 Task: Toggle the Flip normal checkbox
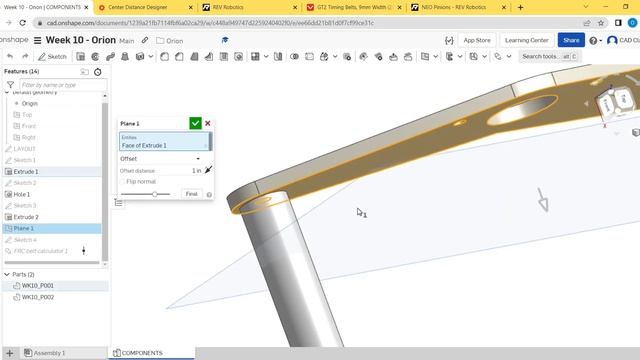(x=122, y=182)
